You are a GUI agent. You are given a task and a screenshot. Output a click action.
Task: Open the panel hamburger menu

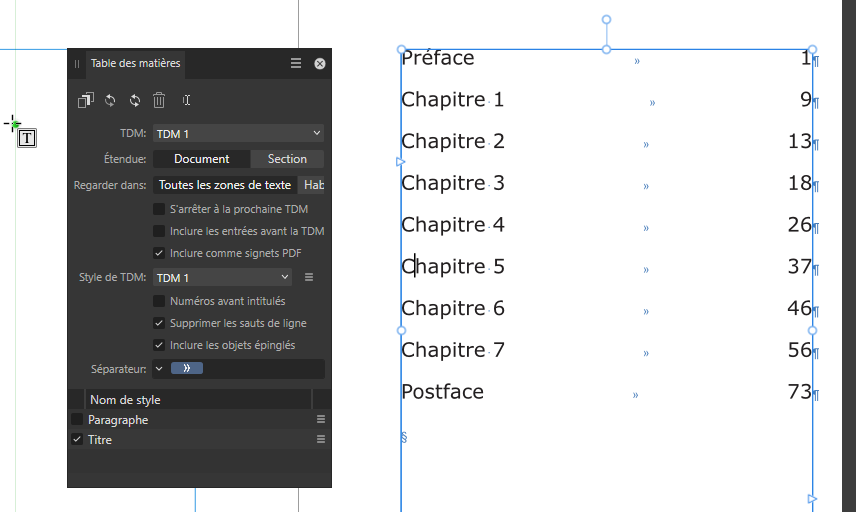[x=296, y=63]
